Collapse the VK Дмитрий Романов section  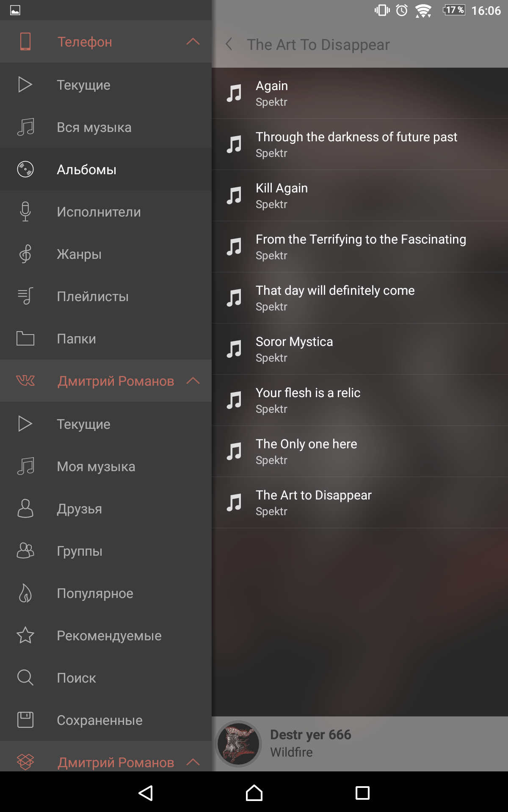click(193, 381)
